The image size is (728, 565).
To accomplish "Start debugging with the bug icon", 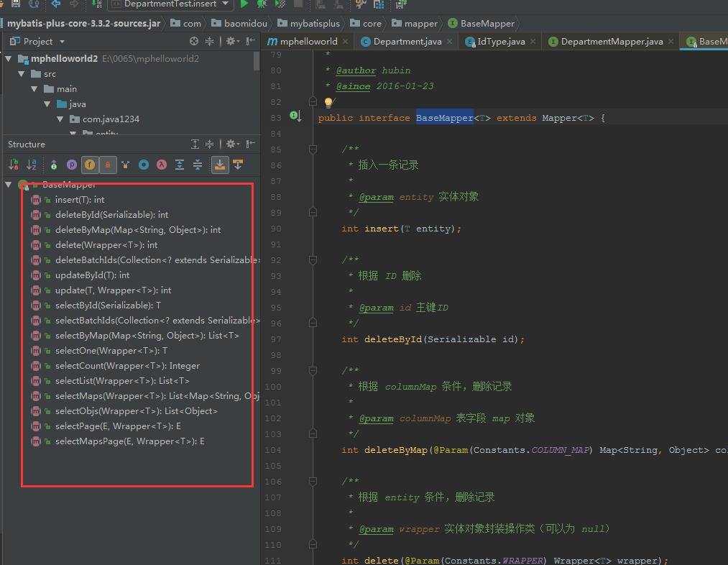I will click(x=262, y=4).
